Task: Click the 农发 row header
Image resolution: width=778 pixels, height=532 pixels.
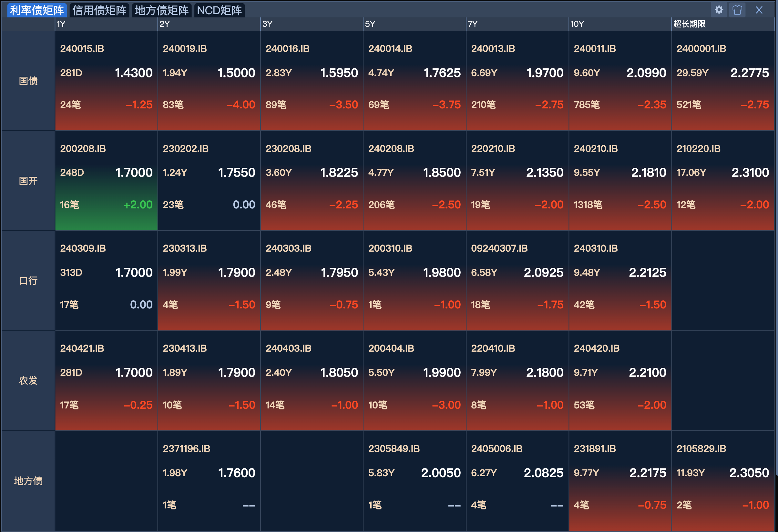Action: pos(28,380)
